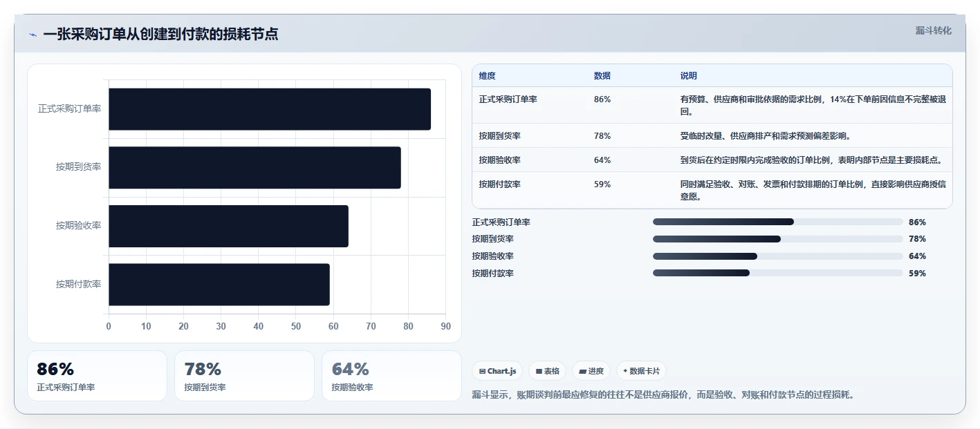
Task: Click the lightning icon beside the page title
Action: pos(33,34)
